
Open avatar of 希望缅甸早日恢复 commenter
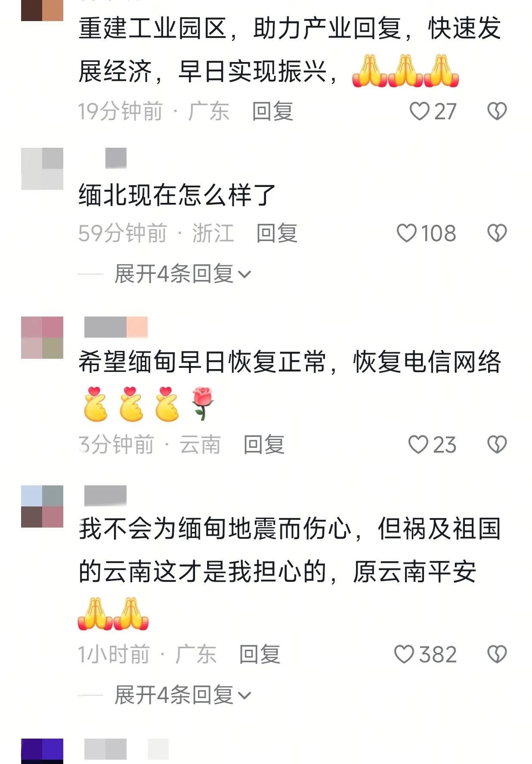[x=42, y=338]
